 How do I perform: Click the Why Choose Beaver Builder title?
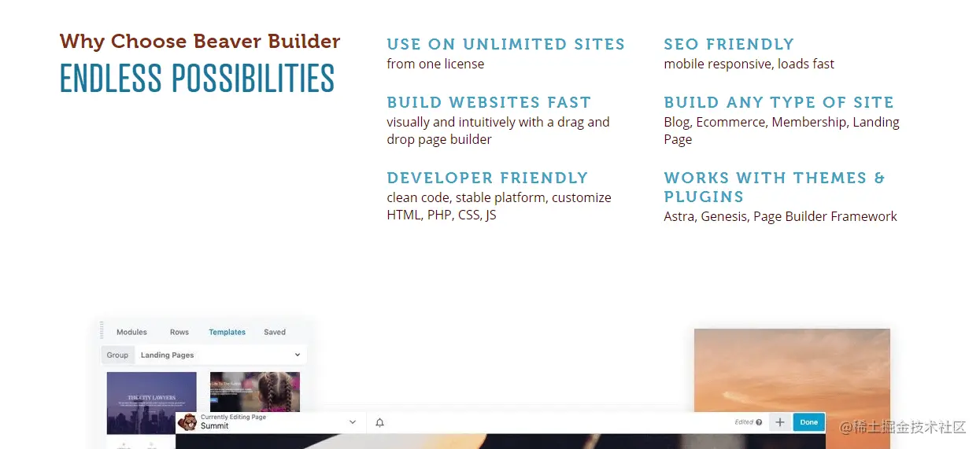point(200,42)
